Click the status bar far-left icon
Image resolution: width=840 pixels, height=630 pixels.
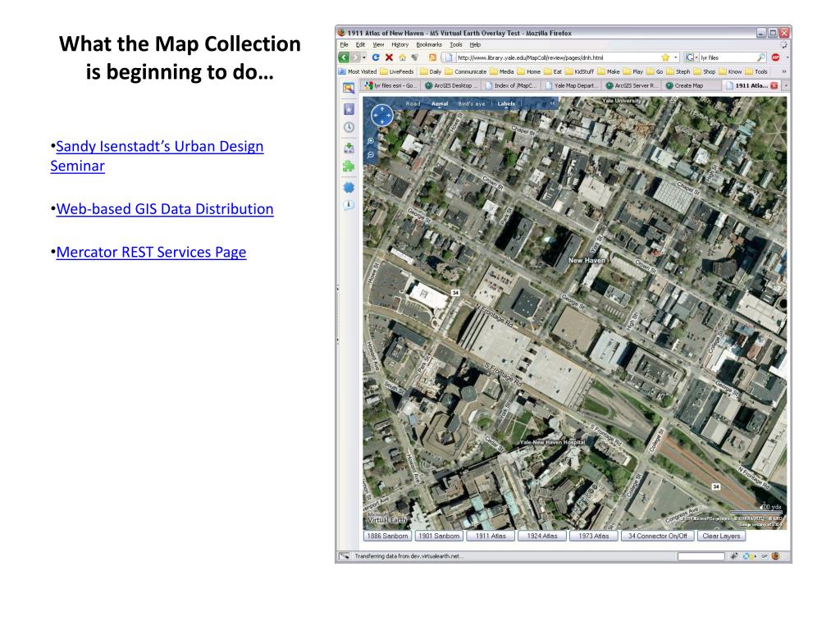345,556
